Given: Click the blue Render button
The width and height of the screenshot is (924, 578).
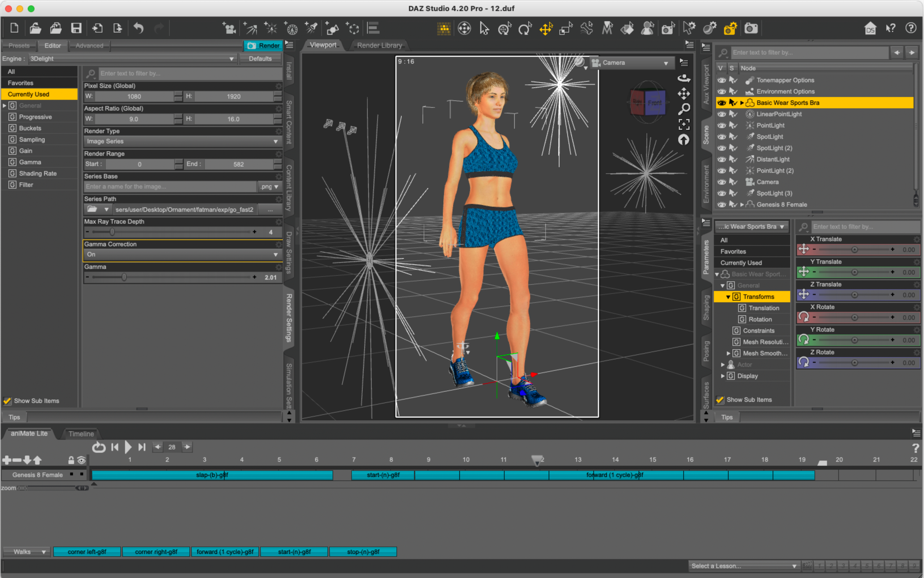Looking at the screenshot, I should [264, 45].
